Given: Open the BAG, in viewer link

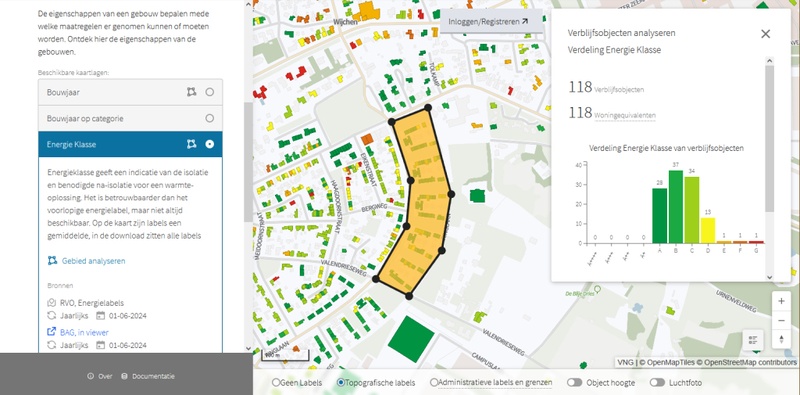Looking at the screenshot, I should tap(84, 332).
